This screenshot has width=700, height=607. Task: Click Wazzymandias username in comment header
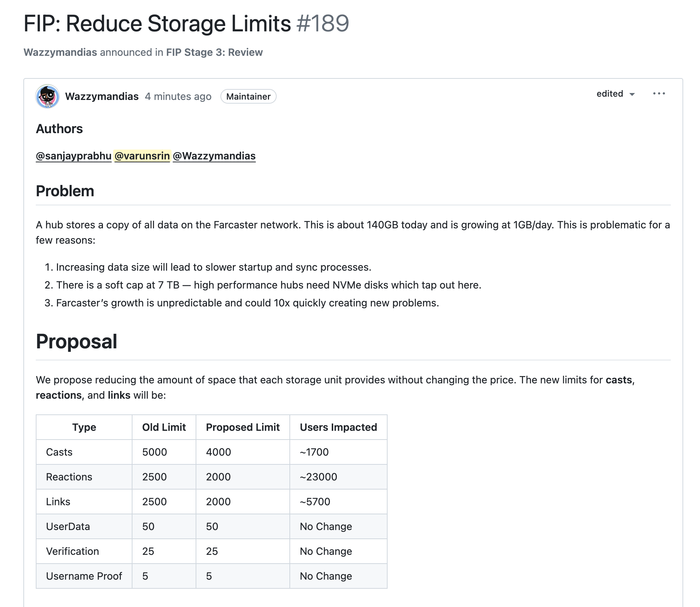coord(102,97)
